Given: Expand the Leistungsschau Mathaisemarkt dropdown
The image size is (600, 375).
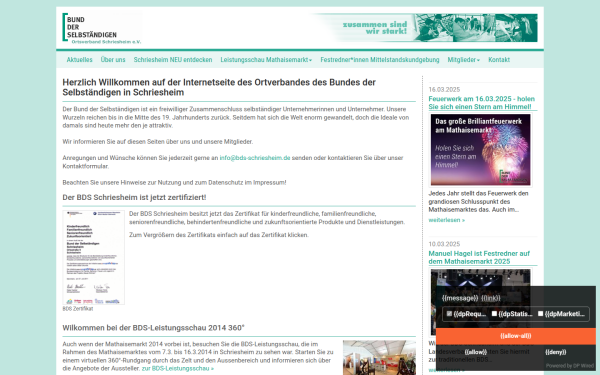Looking at the screenshot, I should tap(266, 60).
